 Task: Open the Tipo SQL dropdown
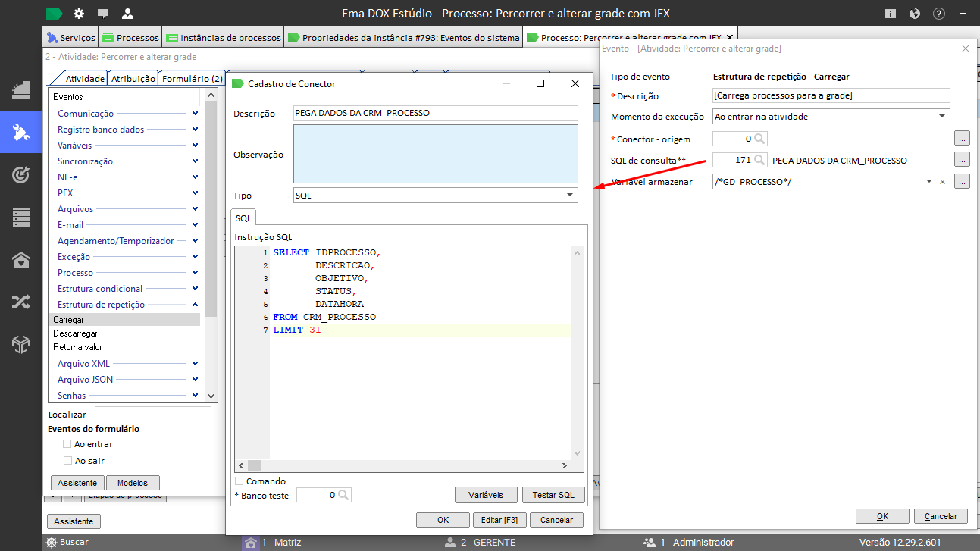570,196
